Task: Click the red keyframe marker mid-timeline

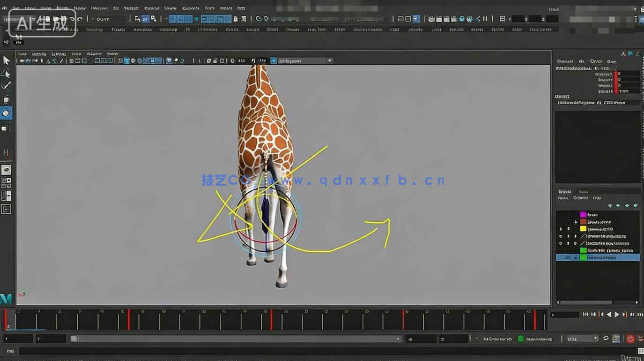Action: 271,319
